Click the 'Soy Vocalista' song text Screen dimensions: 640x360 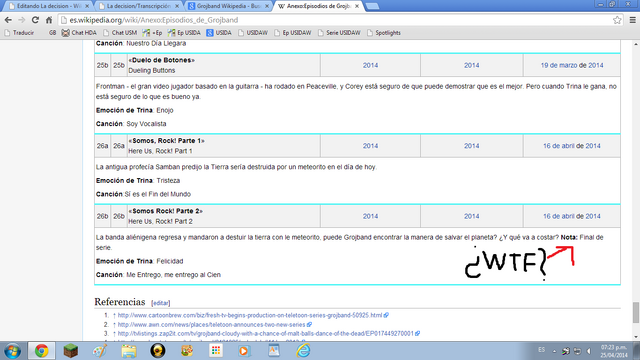(x=146, y=124)
